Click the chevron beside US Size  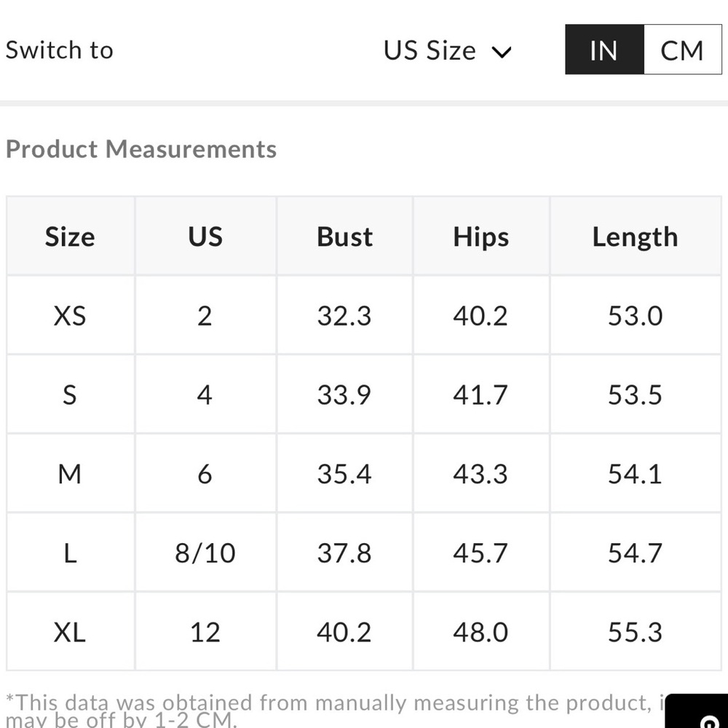(x=502, y=52)
